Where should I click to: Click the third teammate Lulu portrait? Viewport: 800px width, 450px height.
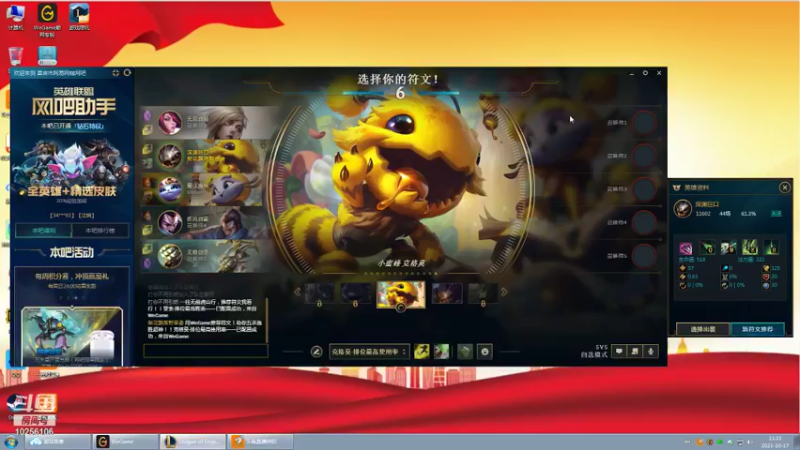169,189
